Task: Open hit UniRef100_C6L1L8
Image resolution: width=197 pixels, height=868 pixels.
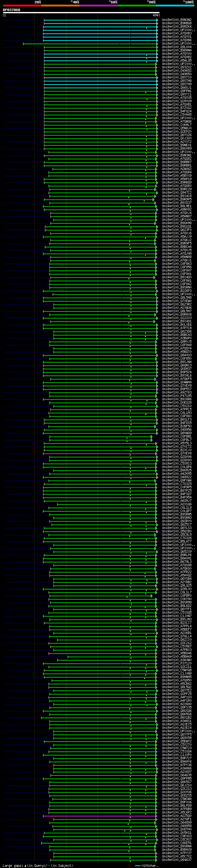Action: coord(177,508)
